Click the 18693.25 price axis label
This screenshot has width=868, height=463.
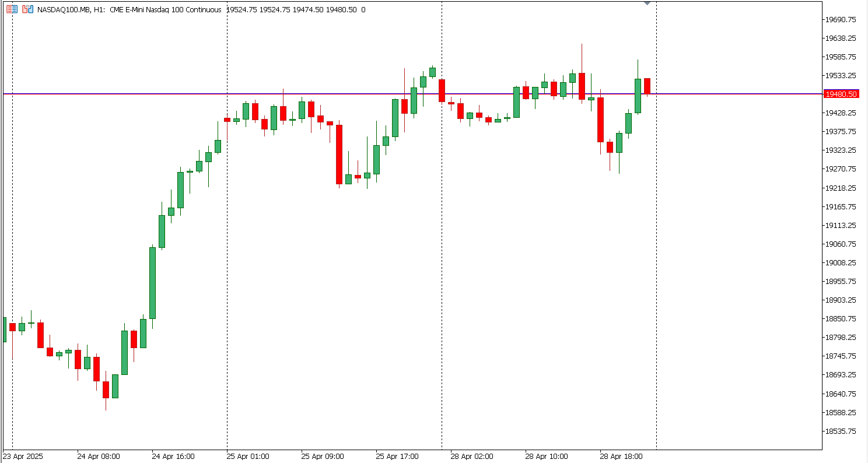point(841,374)
